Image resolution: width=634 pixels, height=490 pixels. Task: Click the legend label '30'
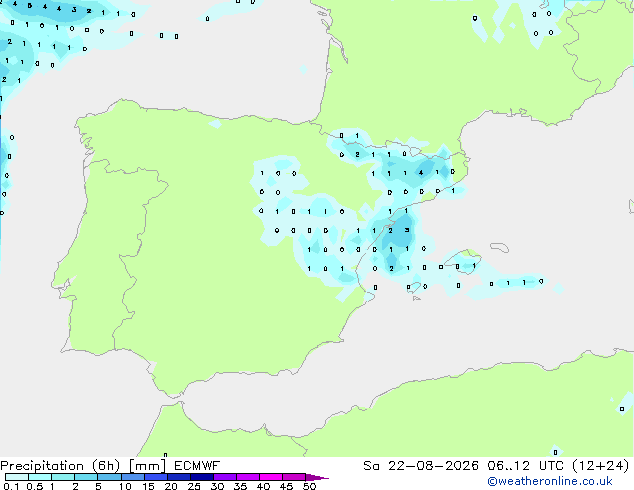coord(217,486)
